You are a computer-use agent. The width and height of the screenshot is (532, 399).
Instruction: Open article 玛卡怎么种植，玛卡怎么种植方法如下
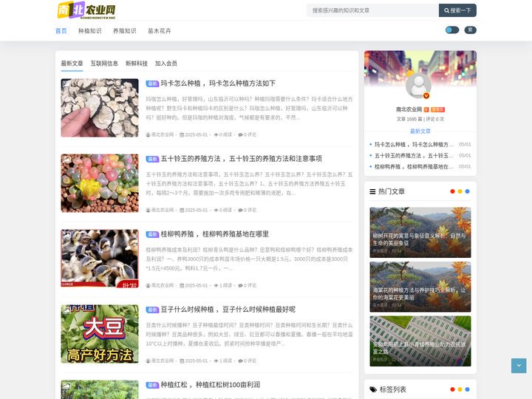click(x=218, y=83)
